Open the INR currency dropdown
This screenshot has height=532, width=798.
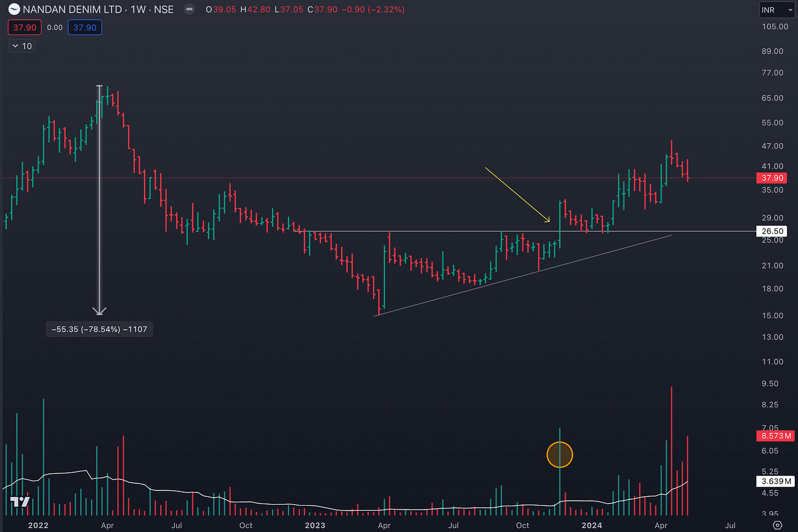(777, 10)
